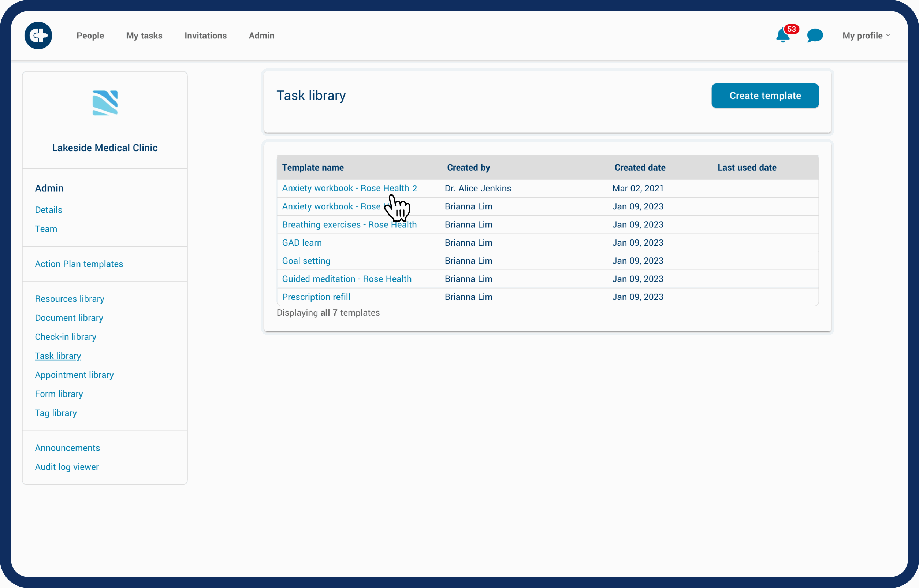Screen dimensions: 919x588
Task: Open the Goal setting template
Action: point(306,261)
